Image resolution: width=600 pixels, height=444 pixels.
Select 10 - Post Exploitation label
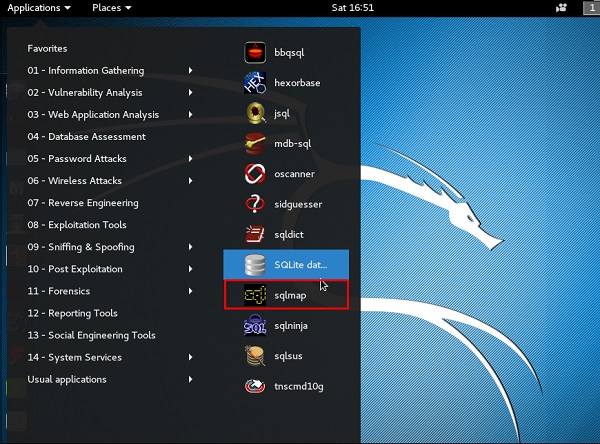[x=75, y=269]
